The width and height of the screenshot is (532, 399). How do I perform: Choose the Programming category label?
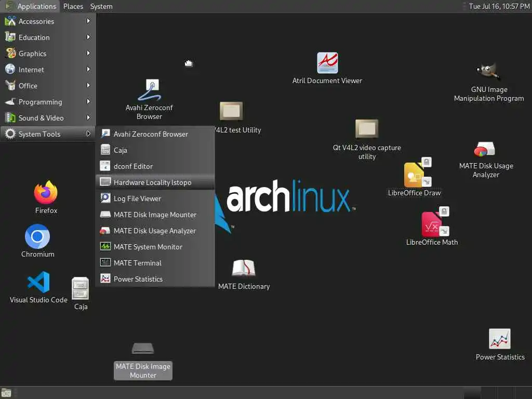click(40, 102)
